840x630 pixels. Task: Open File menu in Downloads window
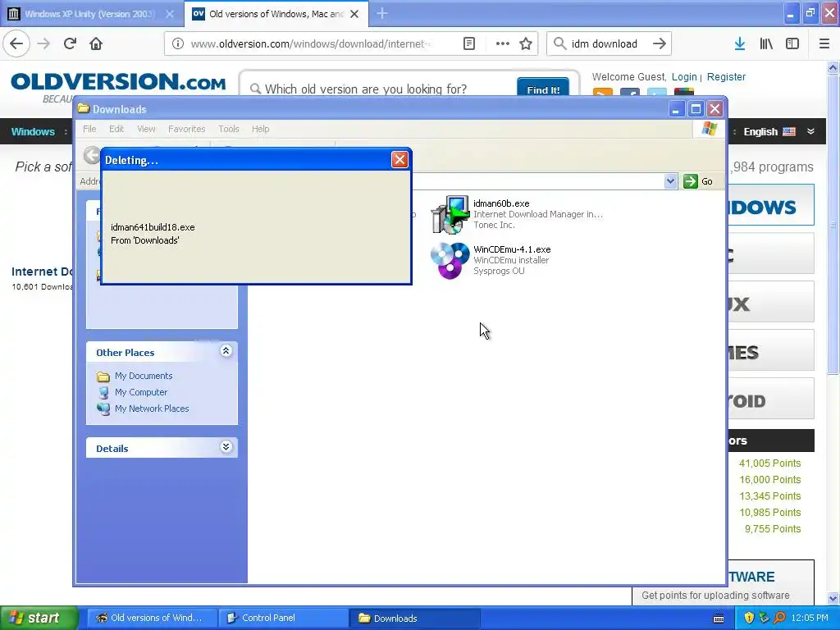(89, 129)
